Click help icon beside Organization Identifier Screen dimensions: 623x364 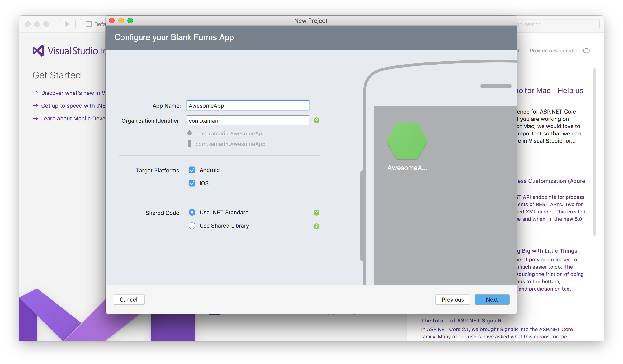317,120
